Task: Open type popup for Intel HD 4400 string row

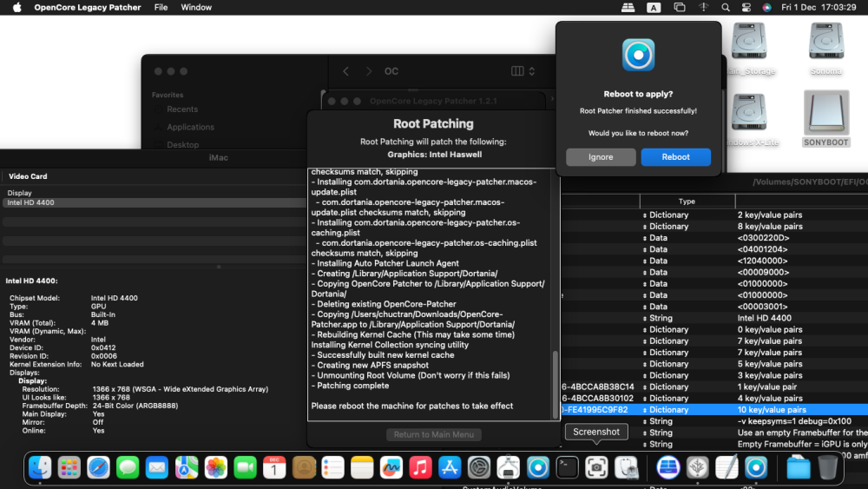Action: [645, 319]
